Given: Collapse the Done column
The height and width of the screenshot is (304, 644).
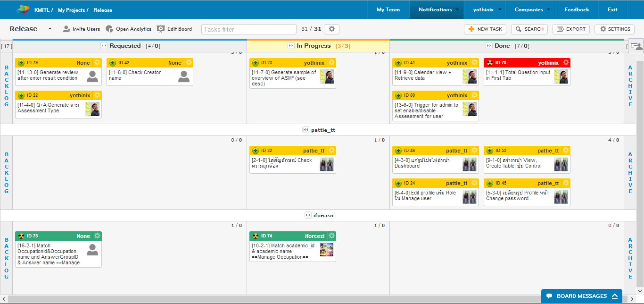Looking at the screenshot, I should [489, 46].
